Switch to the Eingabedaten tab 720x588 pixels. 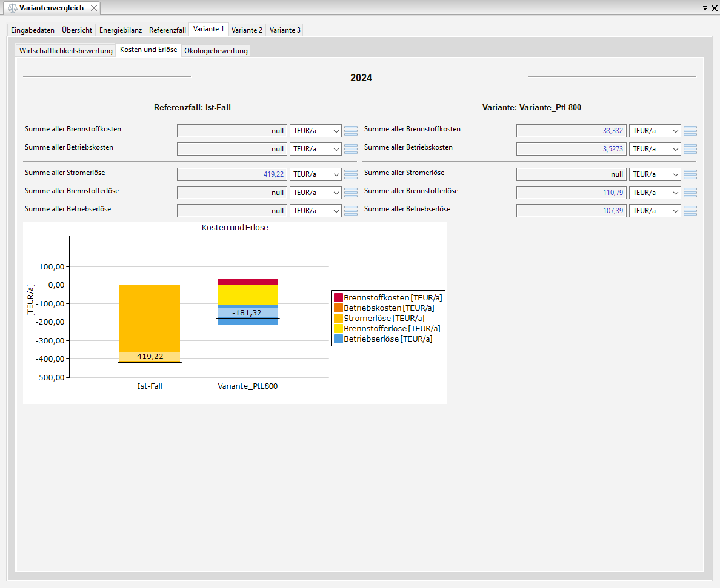pos(33,30)
